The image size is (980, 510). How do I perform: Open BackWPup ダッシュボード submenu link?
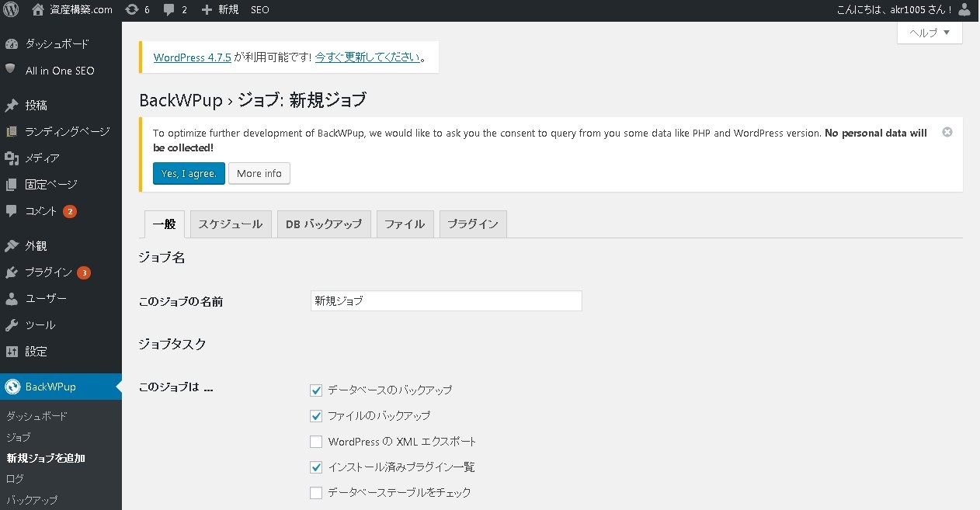tap(36, 416)
